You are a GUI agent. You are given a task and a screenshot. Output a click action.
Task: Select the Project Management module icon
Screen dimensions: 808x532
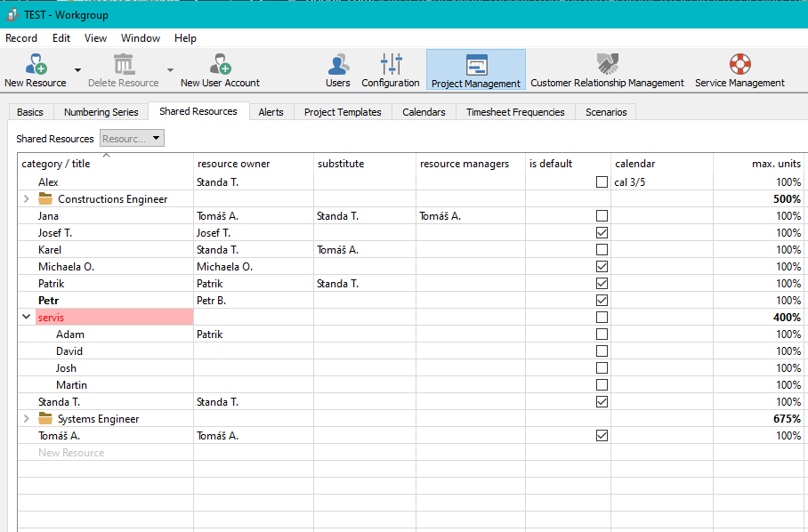click(476, 65)
